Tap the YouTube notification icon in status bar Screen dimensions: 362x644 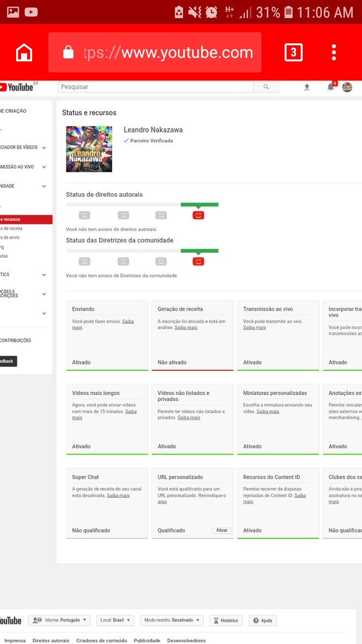pos(31,12)
